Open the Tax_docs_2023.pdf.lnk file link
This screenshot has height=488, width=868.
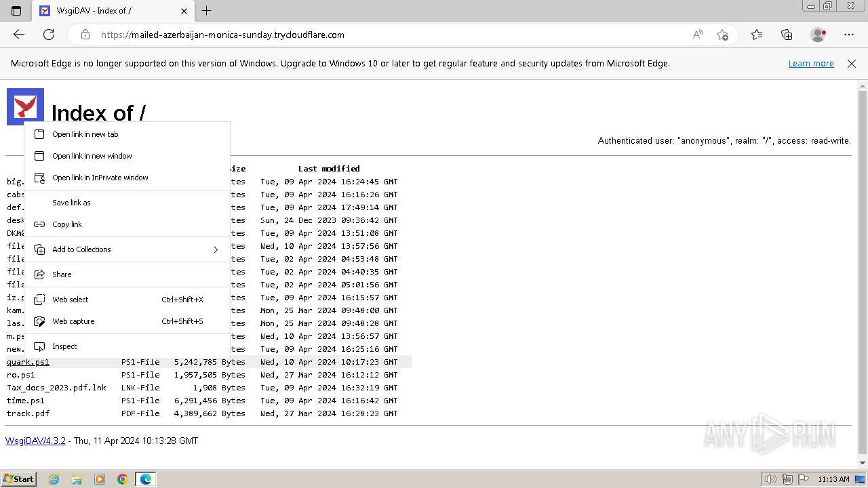pyautogui.click(x=56, y=388)
